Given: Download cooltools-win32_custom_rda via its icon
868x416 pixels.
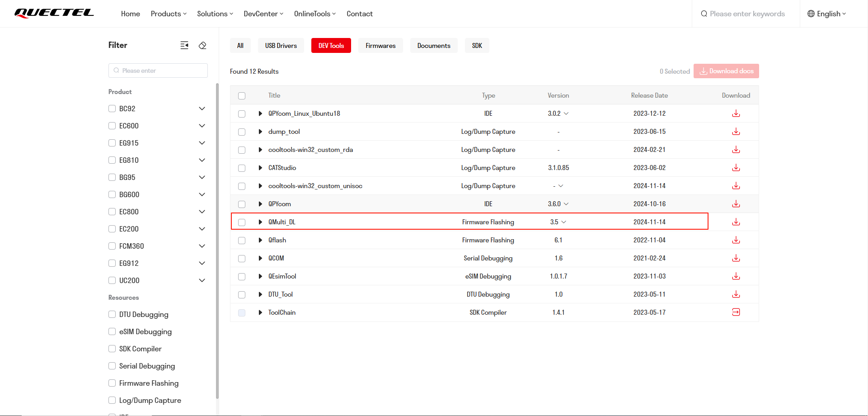Looking at the screenshot, I should tap(736, 150).
